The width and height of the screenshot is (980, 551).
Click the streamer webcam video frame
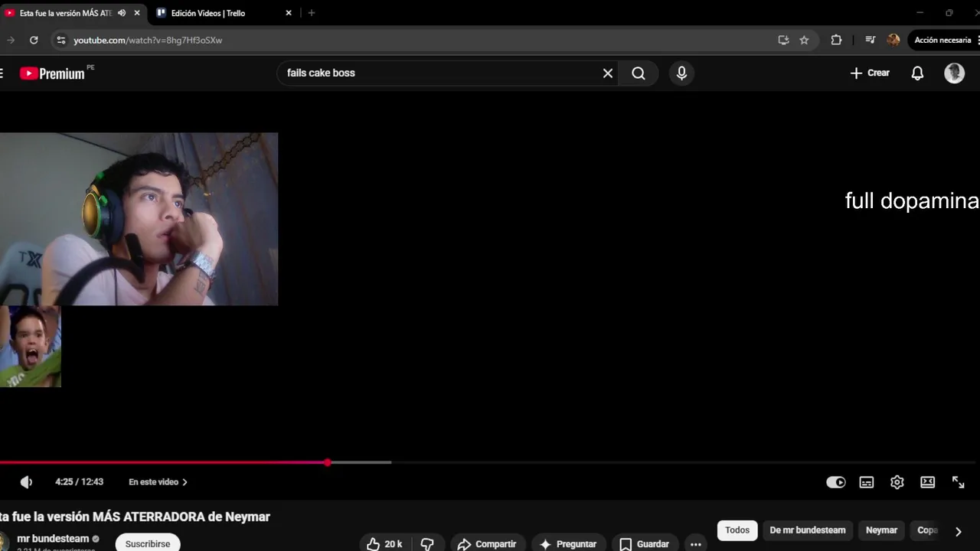pos(139,219)
